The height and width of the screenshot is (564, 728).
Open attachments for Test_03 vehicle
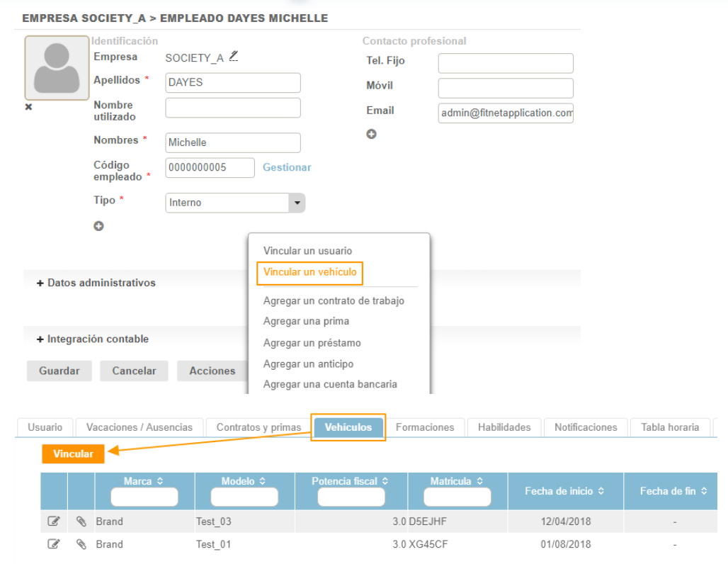[81, 521]
